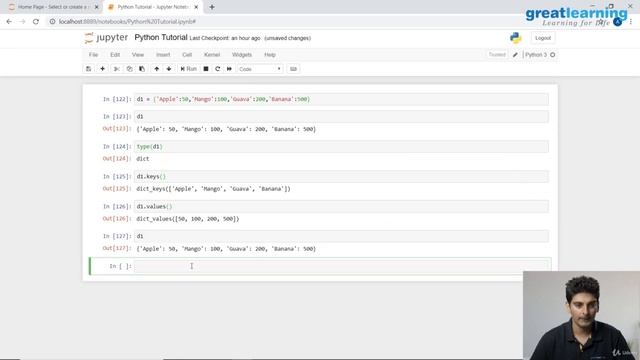Reload the browser page
The width and height of the screenshot is (640, 360).
[36, 22]
